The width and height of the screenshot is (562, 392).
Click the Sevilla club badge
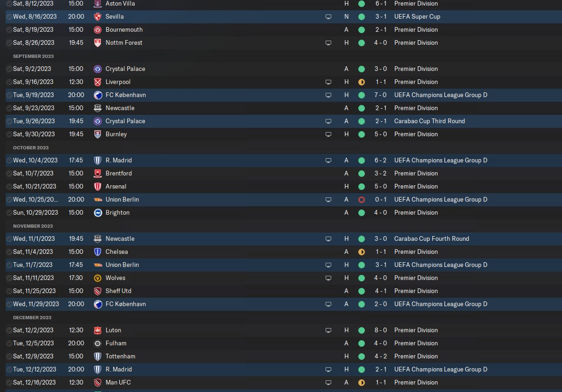tap(98, 16)
